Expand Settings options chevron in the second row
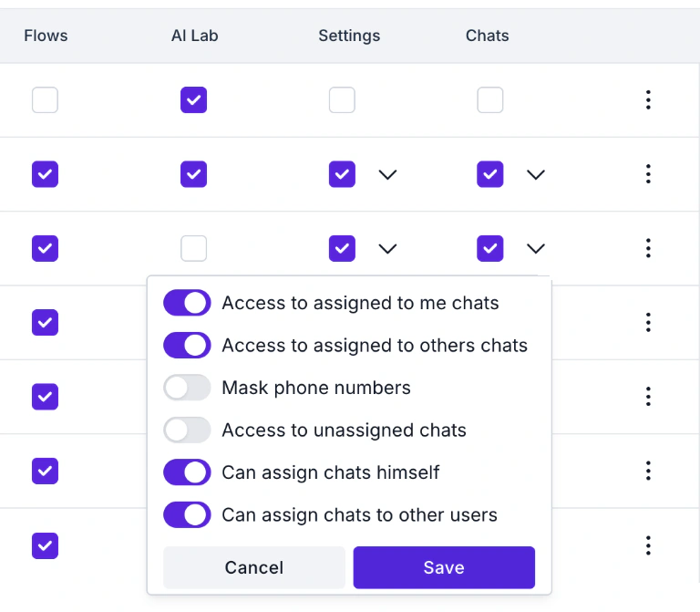This screenshot has height=612, width=700. [x=387, y=174]
